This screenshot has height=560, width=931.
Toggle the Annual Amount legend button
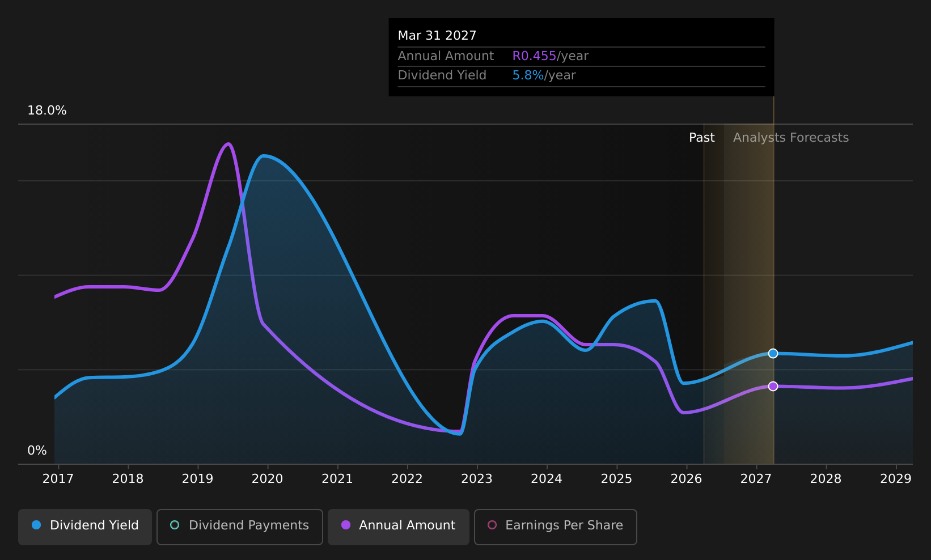pyautogui.click(x=399, y=527)
